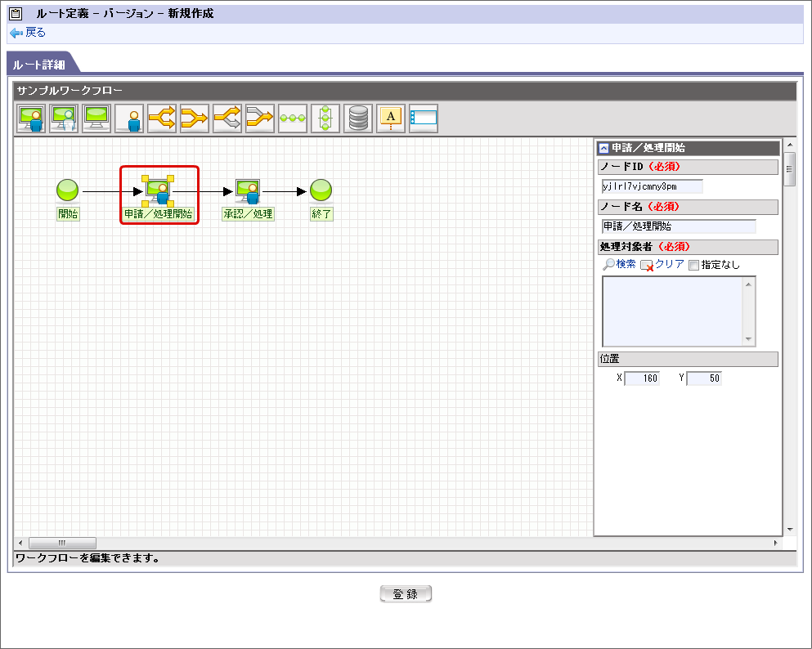Screen dimensions: 812x649
Task: Click the Y position field
Action: [704, 378]
